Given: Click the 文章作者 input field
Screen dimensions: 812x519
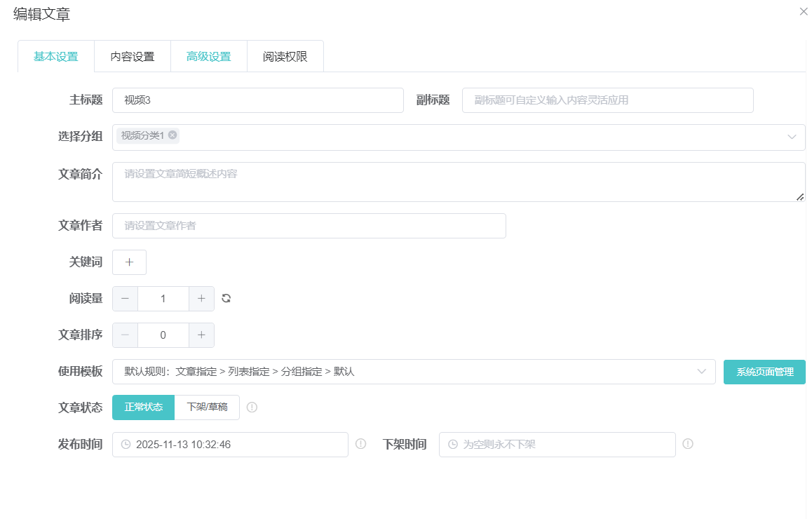Looking at the screenshot, I should tap(309, 226).
